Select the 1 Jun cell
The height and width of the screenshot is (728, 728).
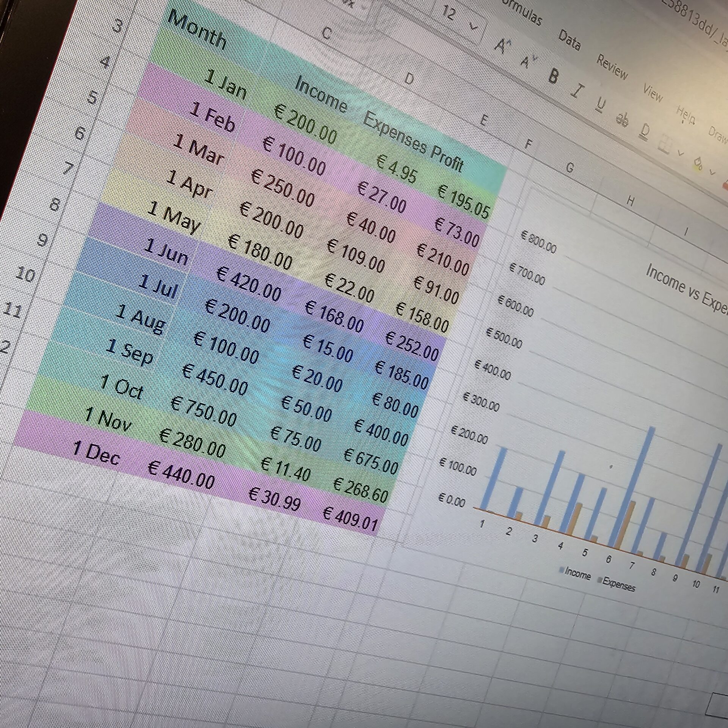[166, 252]
